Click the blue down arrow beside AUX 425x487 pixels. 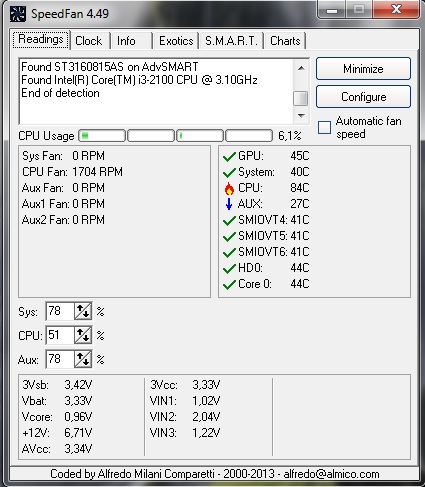pos(229,204)
